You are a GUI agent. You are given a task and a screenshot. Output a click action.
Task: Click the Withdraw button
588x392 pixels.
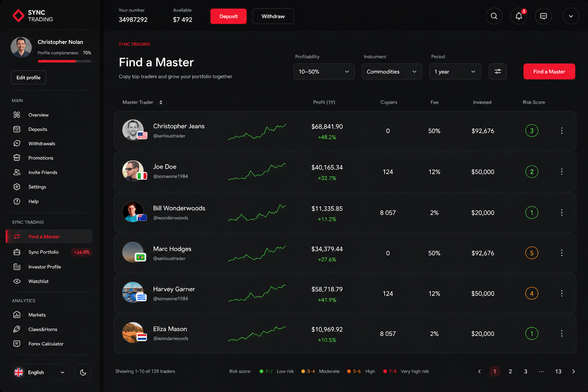273,16
